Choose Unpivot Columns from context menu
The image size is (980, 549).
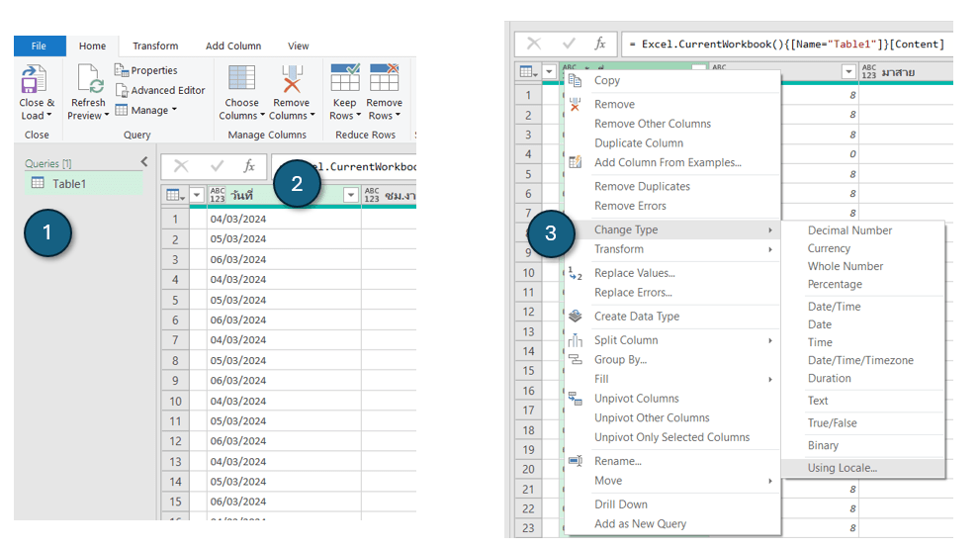636,399
